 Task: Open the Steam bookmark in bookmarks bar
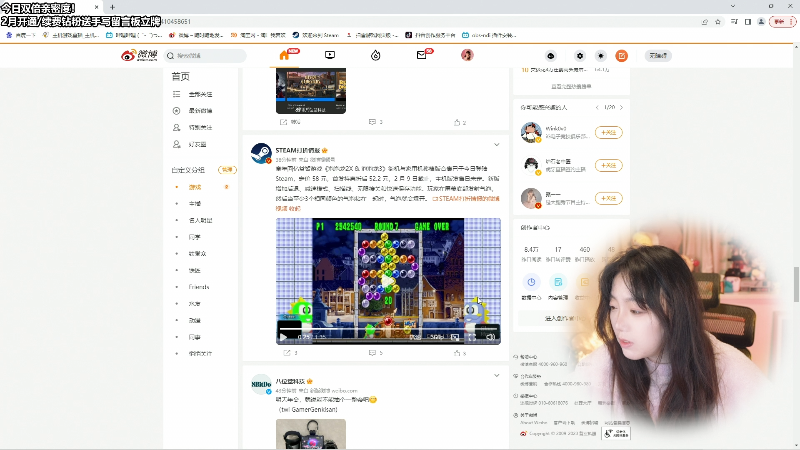point(316,35)
